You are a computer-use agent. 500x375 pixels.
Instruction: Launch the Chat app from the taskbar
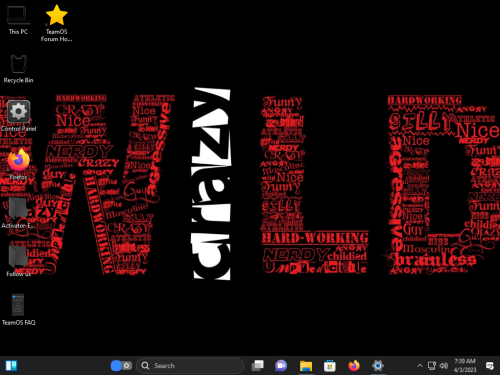281,366
